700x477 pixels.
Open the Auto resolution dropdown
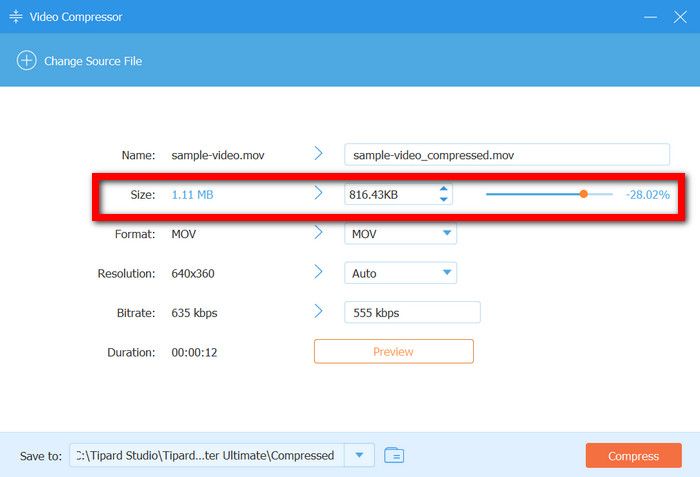pos(447,273)
